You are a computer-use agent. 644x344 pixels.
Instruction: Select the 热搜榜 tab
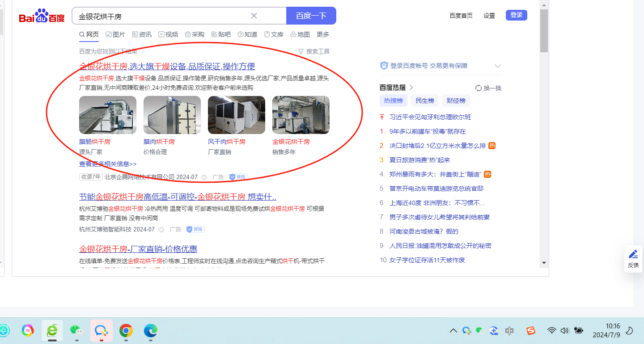pyautogui.click(x=394, y=101)
